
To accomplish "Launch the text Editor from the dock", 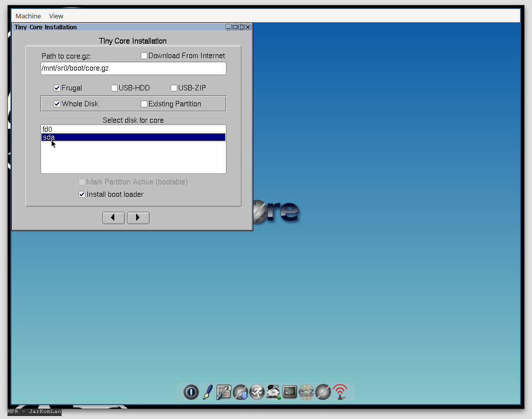I will pyautogui.click(x=207, y=392).
